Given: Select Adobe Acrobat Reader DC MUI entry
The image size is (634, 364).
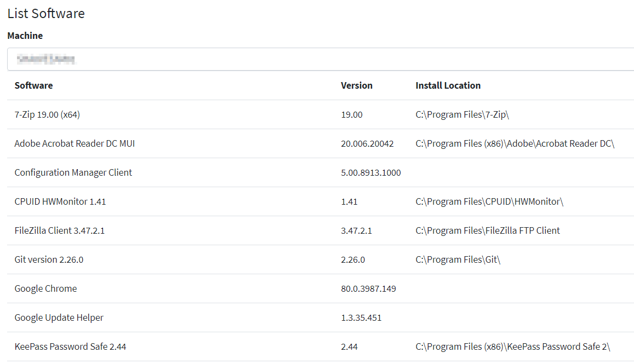Looking at the screenshot, I should click(75, 144).
